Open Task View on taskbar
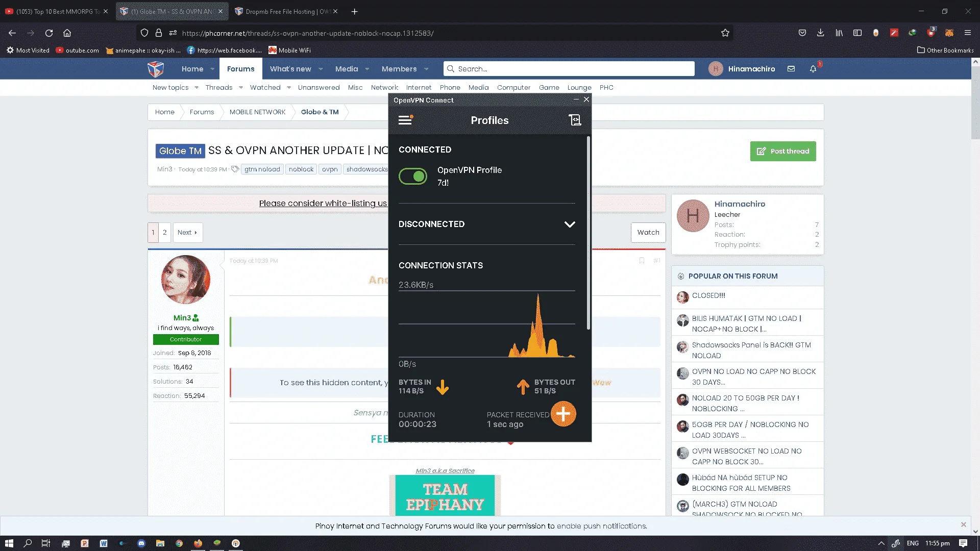The width and height of the screenshot is (980, 551). point(45,543)
